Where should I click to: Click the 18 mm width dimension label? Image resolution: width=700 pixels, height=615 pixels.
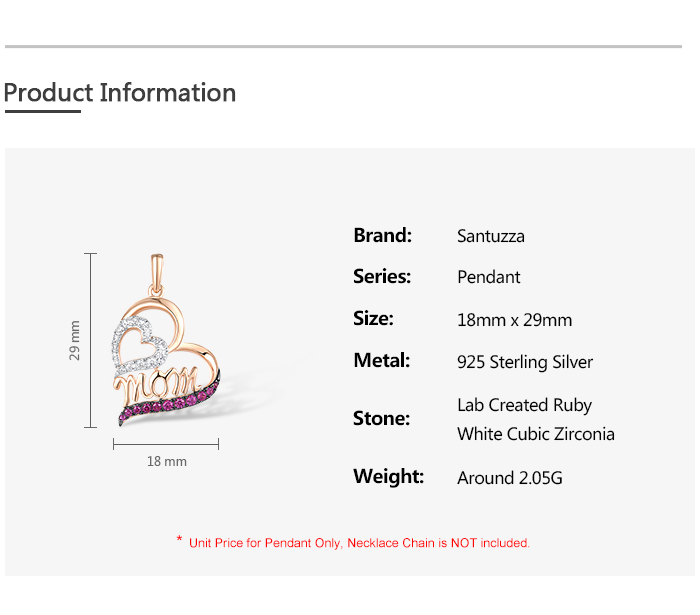tap(167, 461)
